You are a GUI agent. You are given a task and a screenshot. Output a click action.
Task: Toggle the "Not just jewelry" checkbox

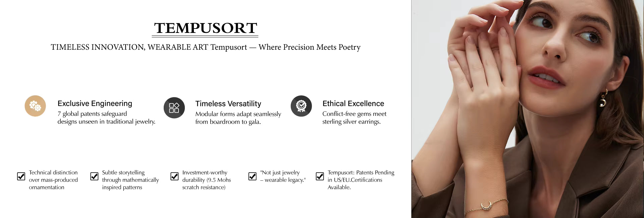(x=252, y=176)
